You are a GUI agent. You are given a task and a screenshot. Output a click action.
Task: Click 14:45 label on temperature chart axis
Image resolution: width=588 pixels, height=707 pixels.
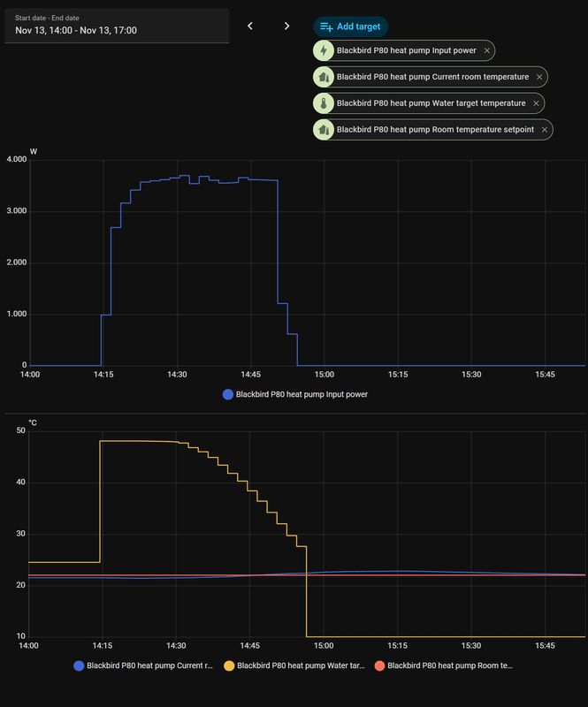(x=249, y=646)
